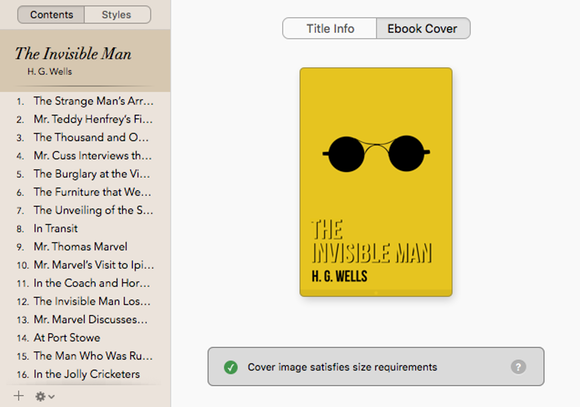Click the H. G. Wells author name in sidebar

pyautogui.click(x=50, y=72)
